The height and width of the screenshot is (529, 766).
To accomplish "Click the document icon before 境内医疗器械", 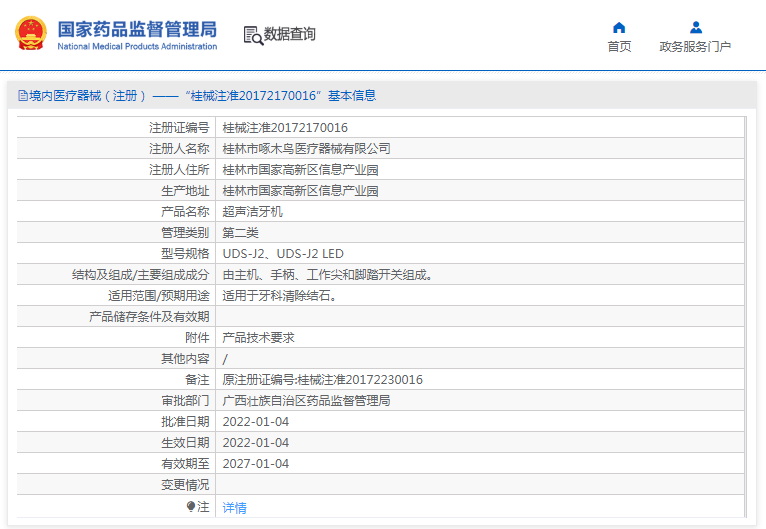I will point(23,96).
